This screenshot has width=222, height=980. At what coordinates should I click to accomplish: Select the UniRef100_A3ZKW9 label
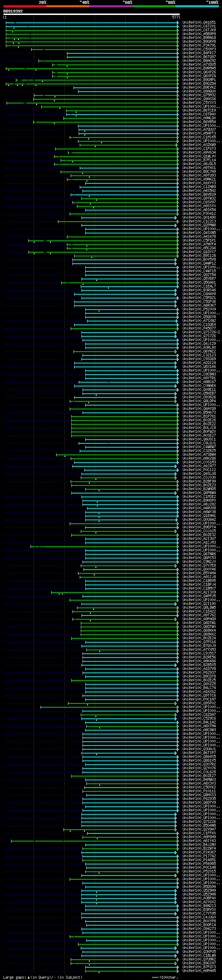(199, 145)
